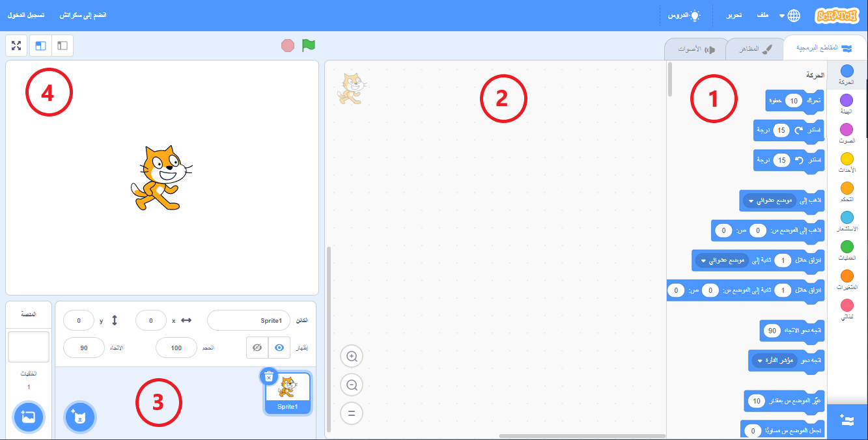Switch stage to small layout mode
This screenshot has width=868, height=440.
(x=62, y=46)
